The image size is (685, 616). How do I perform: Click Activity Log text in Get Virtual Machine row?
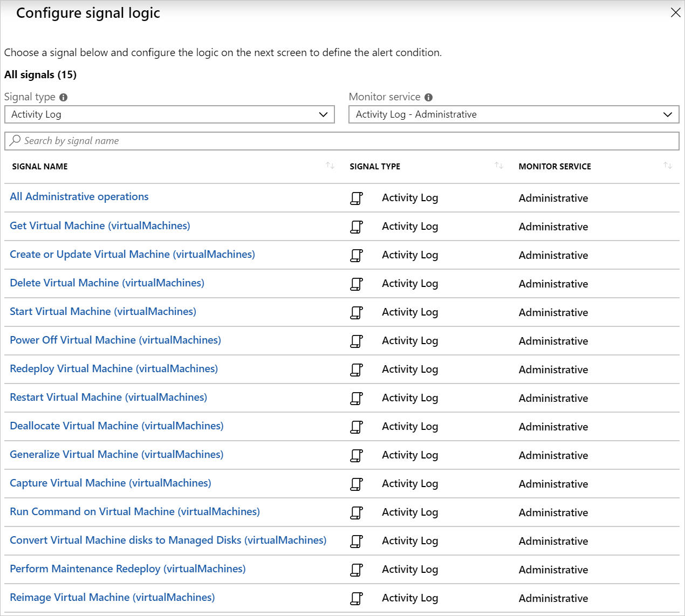[410, 227]
